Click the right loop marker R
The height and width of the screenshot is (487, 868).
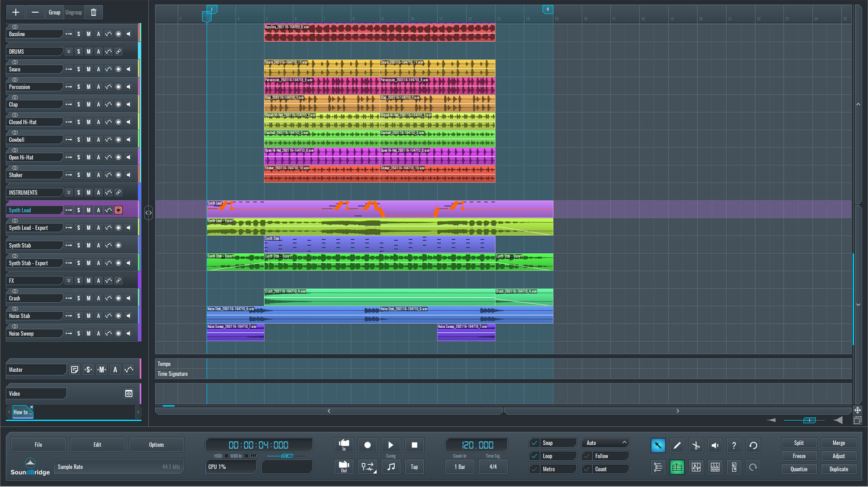click(548, 9)
